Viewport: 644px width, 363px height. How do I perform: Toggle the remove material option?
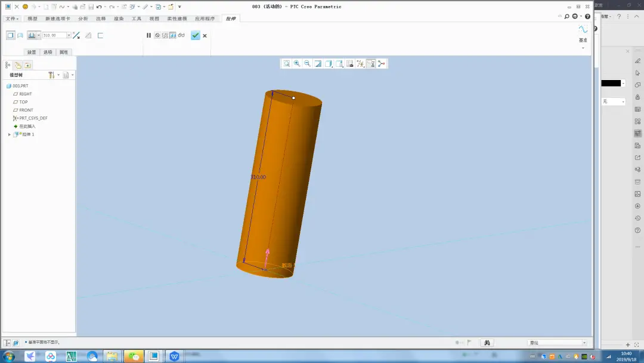(x=88, y=35)
